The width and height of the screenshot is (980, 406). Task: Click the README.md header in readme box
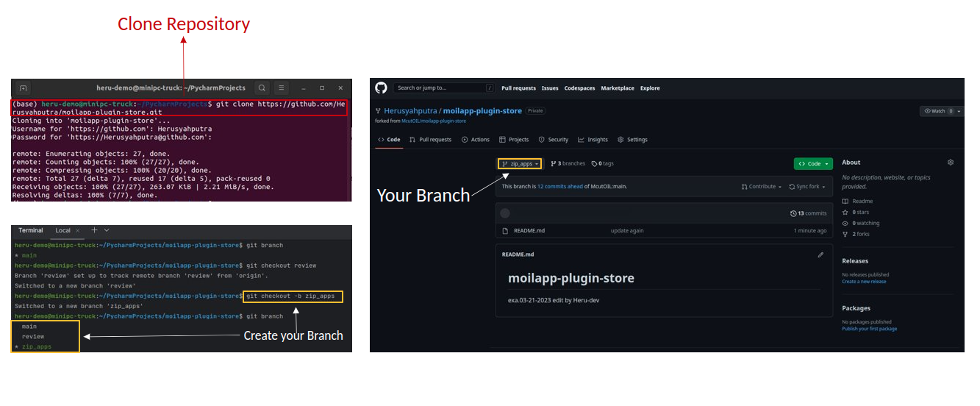tap(518, 254)
